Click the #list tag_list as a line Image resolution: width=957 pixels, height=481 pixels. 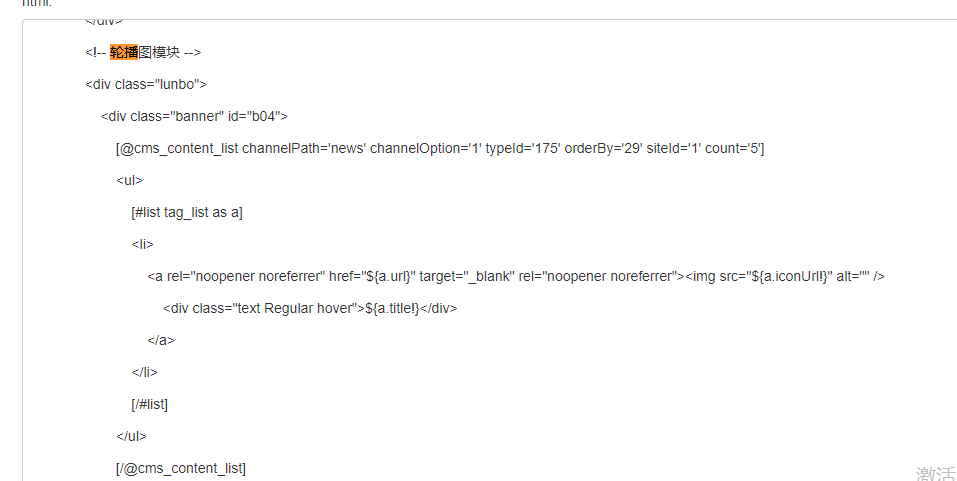[187, 212]
